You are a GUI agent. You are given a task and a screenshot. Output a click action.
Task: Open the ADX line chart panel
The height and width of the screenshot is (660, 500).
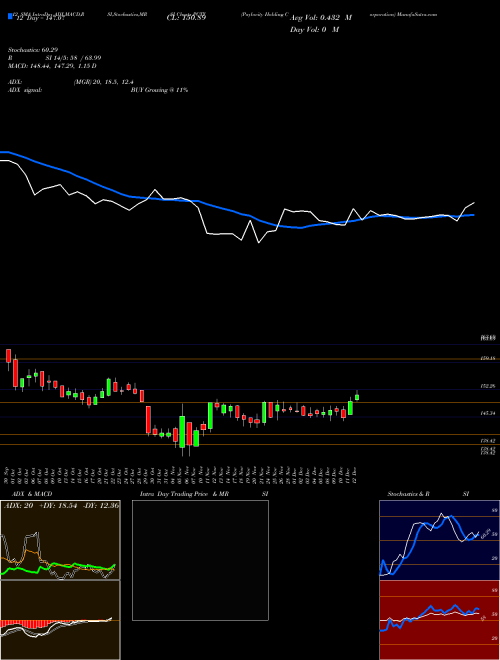(60, 540)
